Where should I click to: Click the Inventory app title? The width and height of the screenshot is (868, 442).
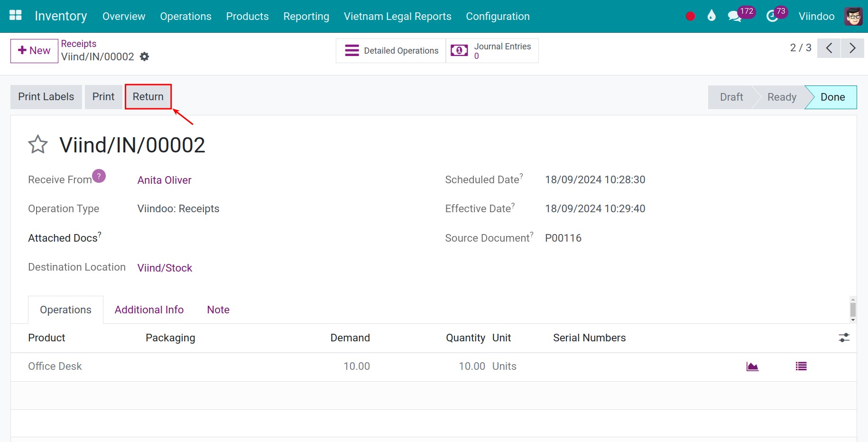coord(61,16)
